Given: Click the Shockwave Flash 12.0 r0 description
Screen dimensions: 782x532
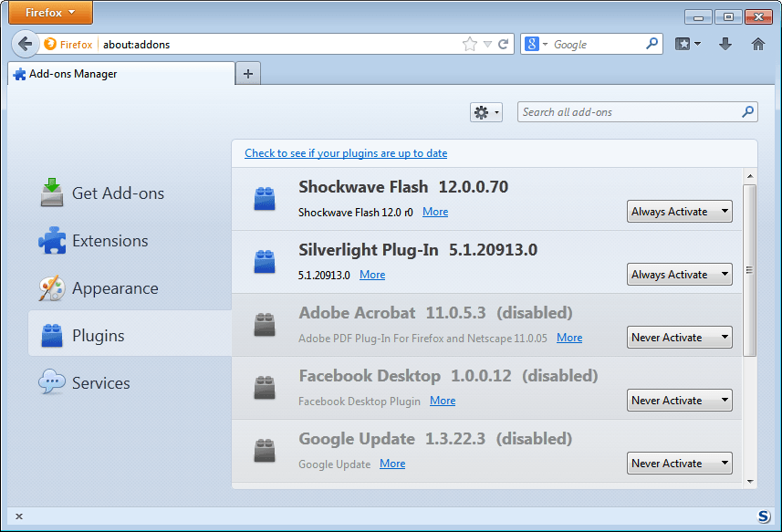Looking at the screenshot, I should 355,213.
